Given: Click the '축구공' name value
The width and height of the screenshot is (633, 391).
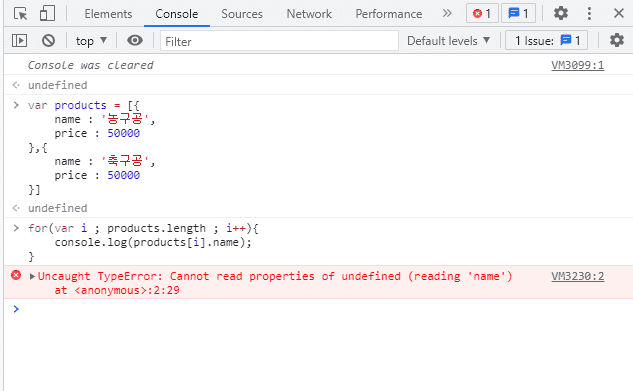Looking at the screenshot, I should click(125, 161).
